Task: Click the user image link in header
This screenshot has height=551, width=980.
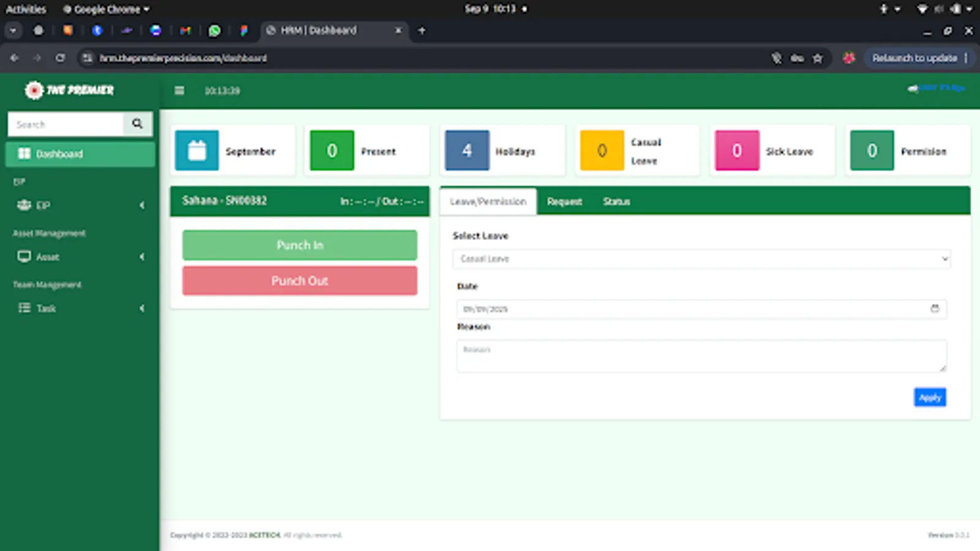Action: click(937, 88)
